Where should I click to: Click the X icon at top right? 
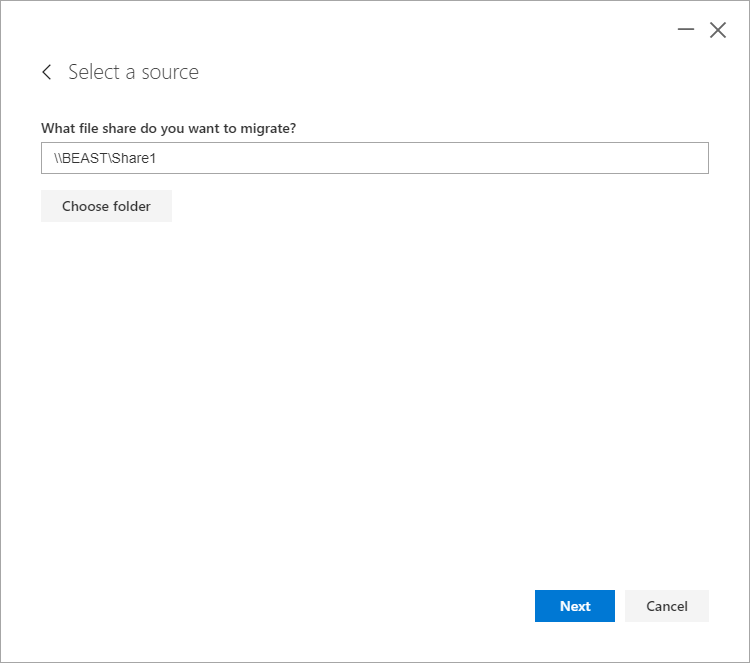tap(717, 30)
